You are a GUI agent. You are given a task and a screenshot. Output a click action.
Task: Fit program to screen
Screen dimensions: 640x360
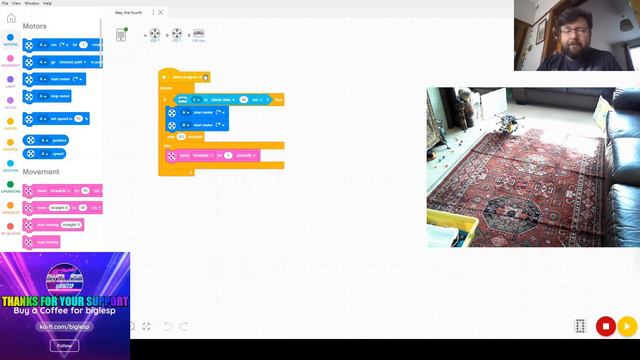147,326
